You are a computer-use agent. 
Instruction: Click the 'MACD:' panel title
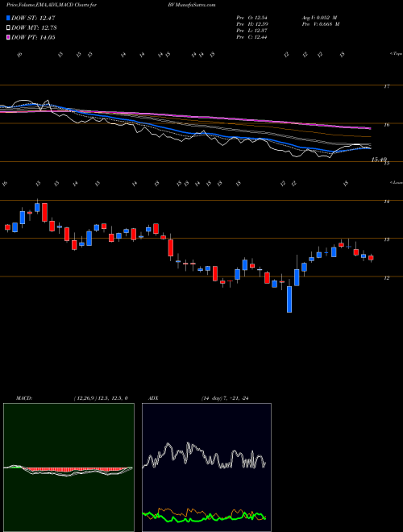click(x=24, y=398)
